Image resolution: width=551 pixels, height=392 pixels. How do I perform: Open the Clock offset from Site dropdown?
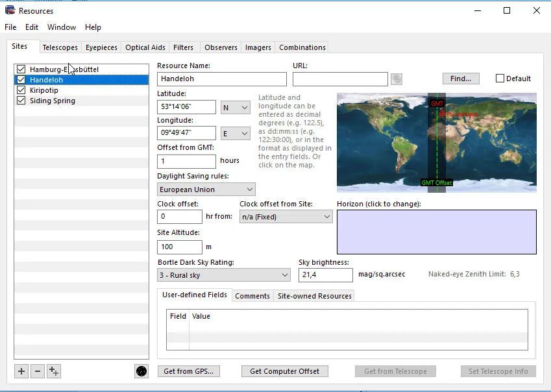tap(286, 217)
